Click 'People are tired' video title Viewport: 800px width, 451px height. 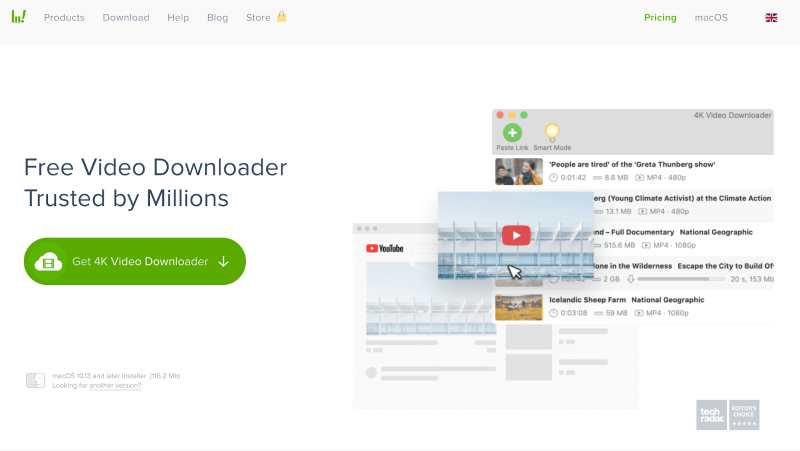(632, 164)
